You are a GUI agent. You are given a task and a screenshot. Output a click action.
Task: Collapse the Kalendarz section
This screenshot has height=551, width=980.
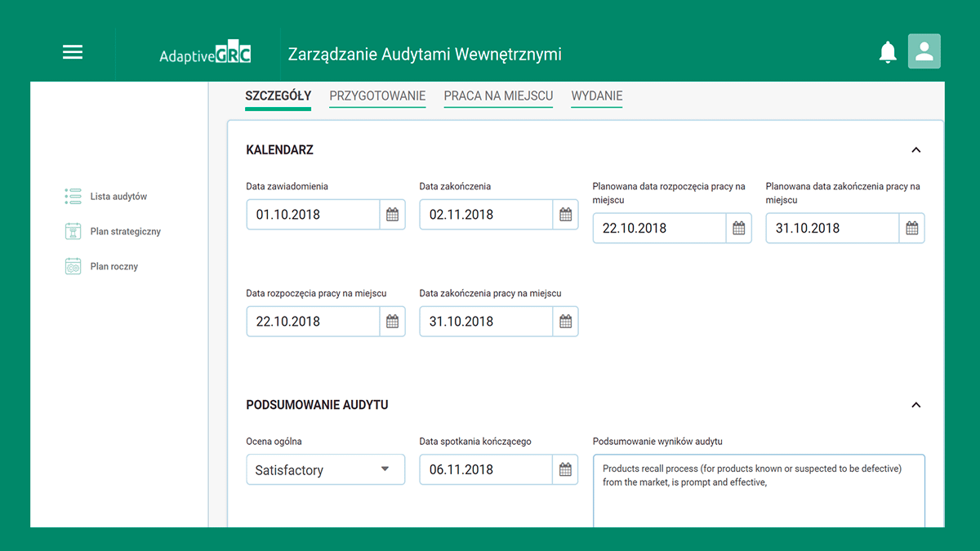[915, 150]
